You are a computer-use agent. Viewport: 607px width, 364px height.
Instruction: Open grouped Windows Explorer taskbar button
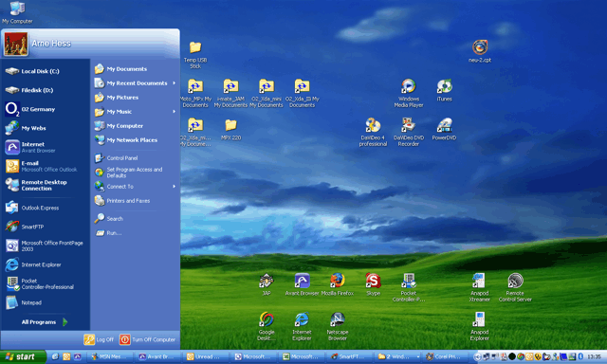click(397, 356)
